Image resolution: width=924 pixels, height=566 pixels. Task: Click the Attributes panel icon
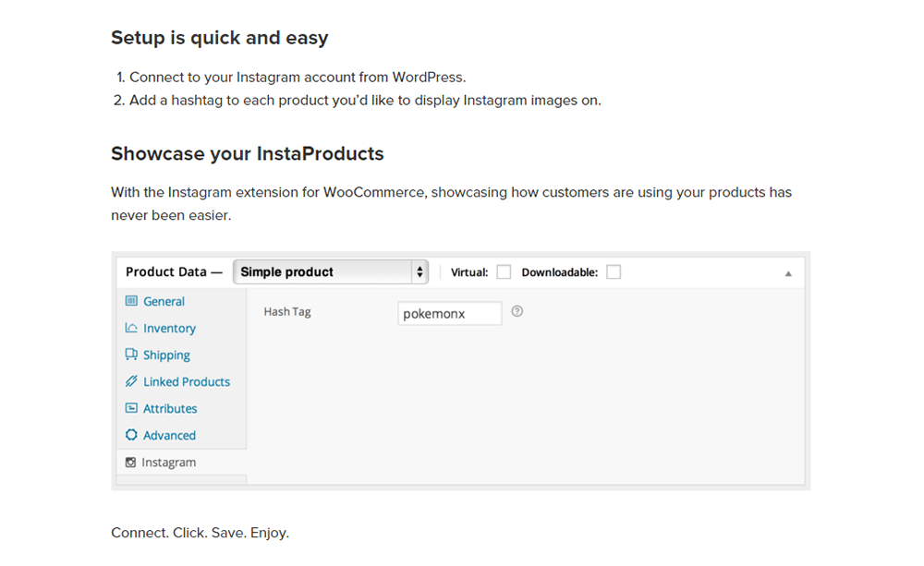point(131,408)
